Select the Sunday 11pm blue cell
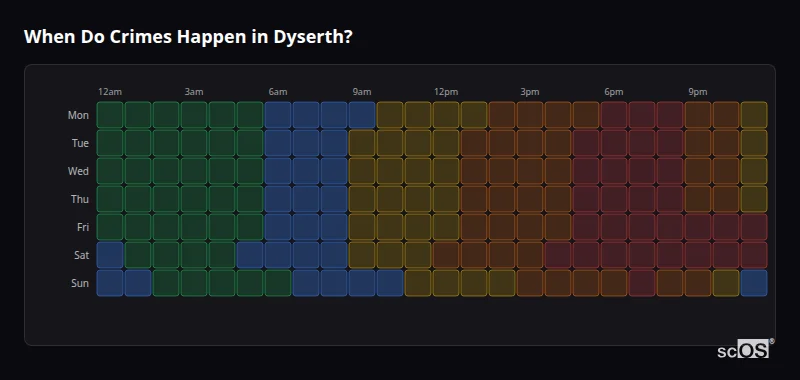This screenshot has height=380, width=800. (x=754, y=283)
